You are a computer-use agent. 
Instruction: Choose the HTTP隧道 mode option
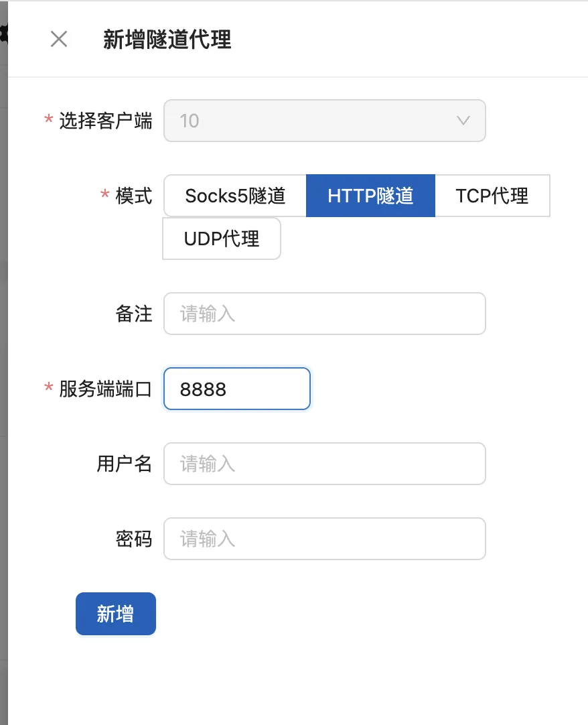370,196
